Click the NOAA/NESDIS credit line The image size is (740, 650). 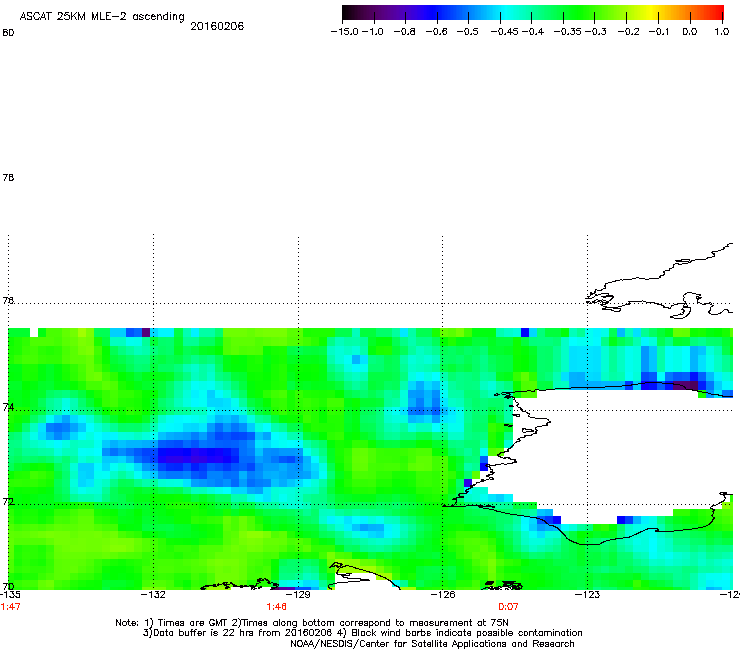[x=432, y=644]
